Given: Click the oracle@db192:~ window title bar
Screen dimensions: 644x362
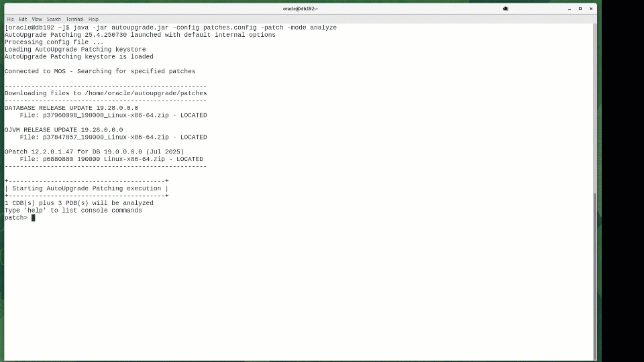Looking at the screenshot, I should click(300, 9).
